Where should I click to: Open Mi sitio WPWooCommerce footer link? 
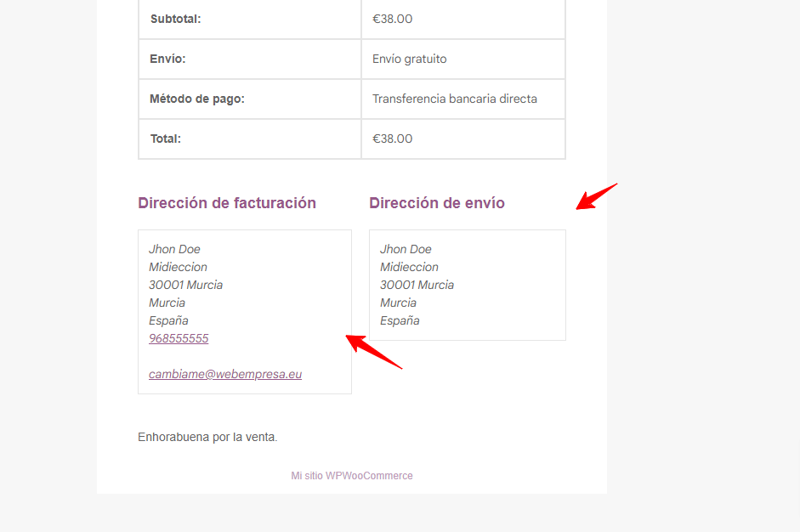click(351, 476)
